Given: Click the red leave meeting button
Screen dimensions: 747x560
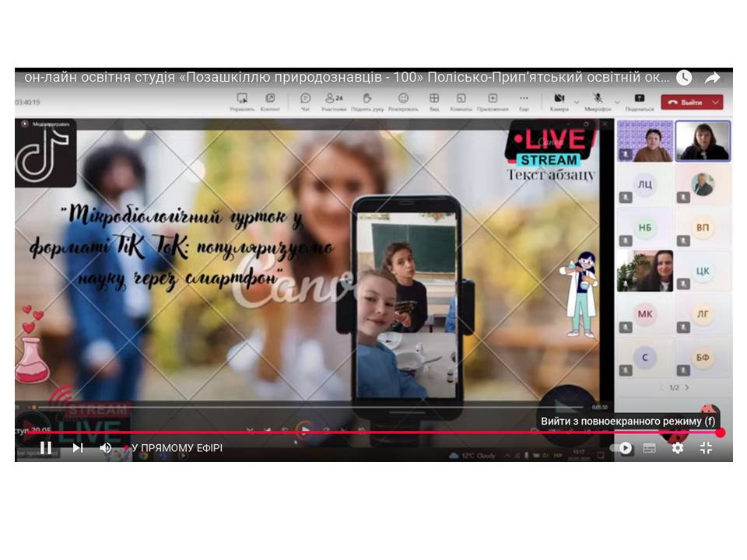Looking at the screenshot, I should coord(685,103).
